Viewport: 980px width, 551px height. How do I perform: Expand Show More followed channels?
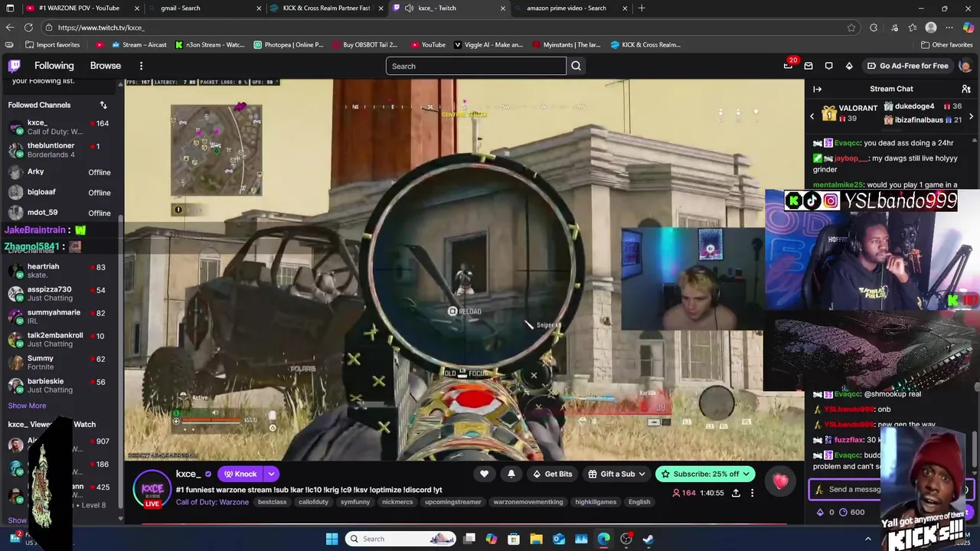click(27, 406)
